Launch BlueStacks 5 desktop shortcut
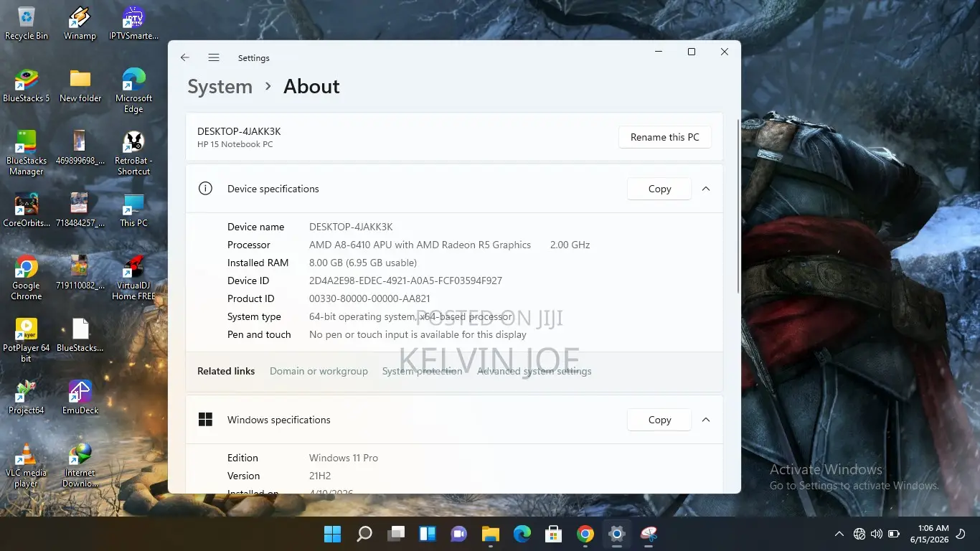Screen dimensions: 980x551 click(x=27, y=86)
